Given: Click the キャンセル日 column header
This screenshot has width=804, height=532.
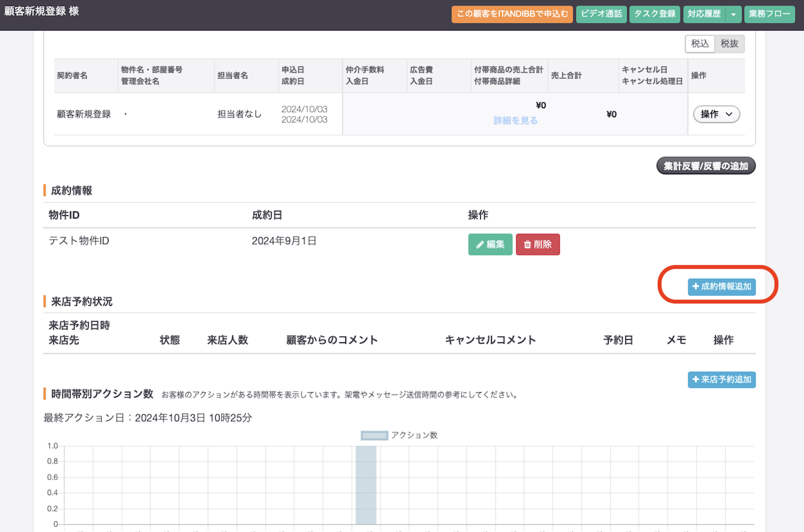Looking at the screenshot, I should coord(644,70).
